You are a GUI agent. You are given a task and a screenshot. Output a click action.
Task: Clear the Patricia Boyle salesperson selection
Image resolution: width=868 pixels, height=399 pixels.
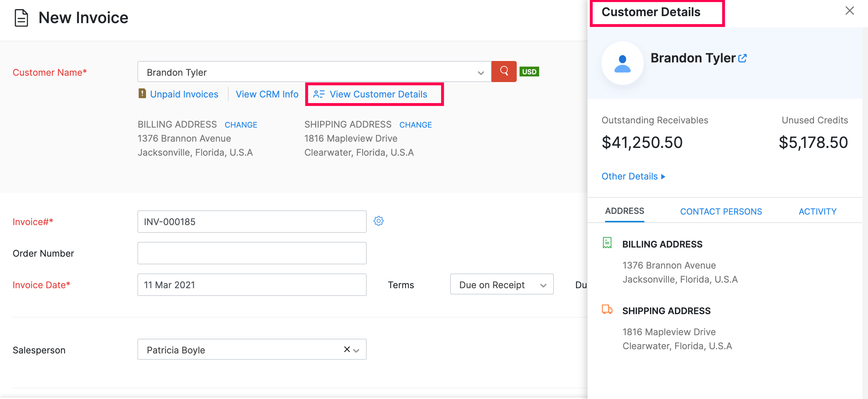click(x=346, y=349)
